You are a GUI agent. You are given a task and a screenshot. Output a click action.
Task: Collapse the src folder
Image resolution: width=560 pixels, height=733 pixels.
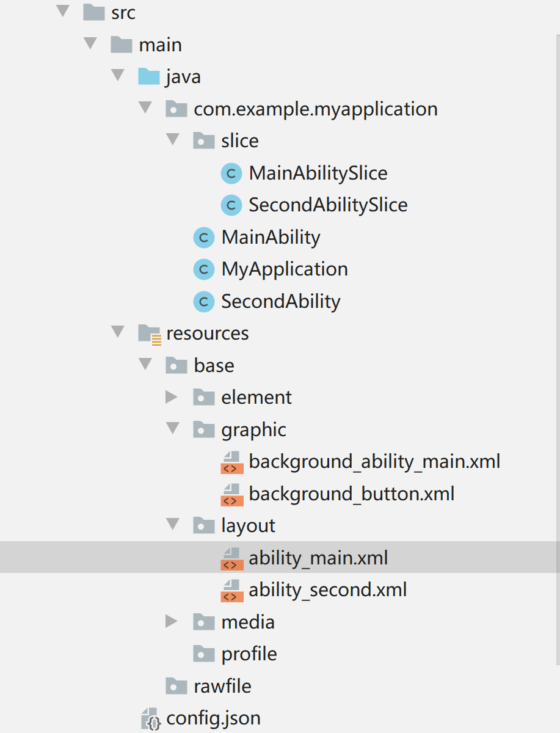point(63,11)
